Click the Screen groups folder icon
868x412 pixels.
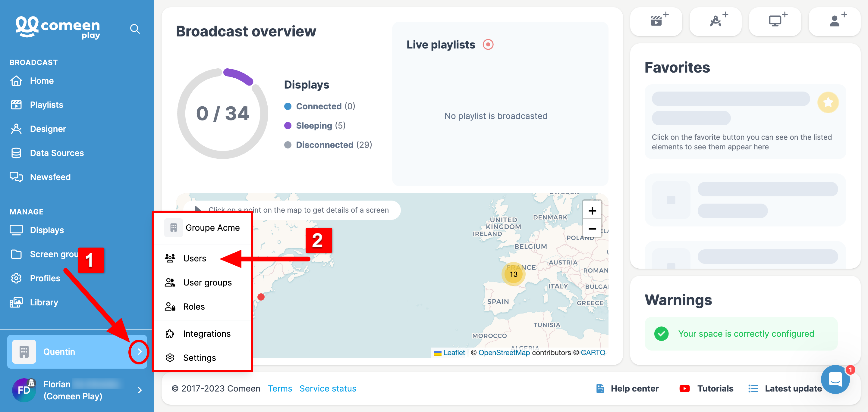pos(16,254)
